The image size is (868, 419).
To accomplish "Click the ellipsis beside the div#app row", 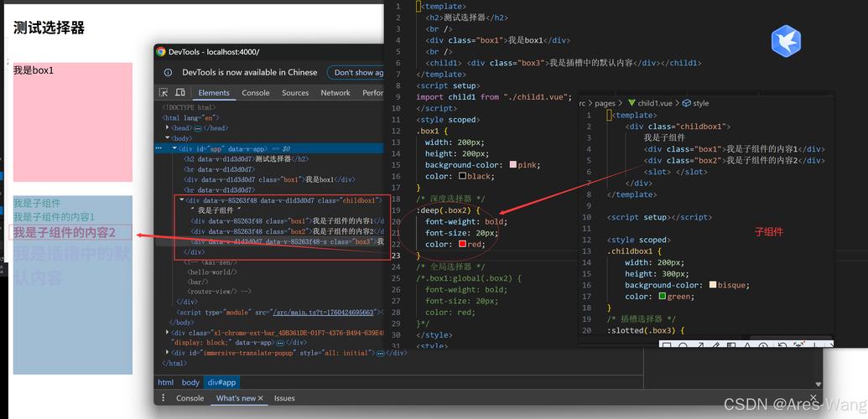I will point(159,148).
